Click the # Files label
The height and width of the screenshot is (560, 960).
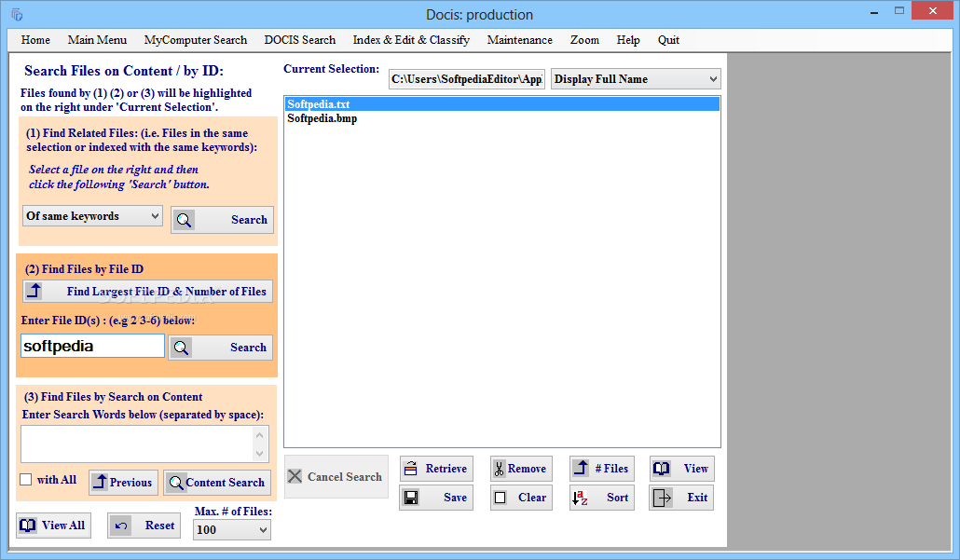611,468
